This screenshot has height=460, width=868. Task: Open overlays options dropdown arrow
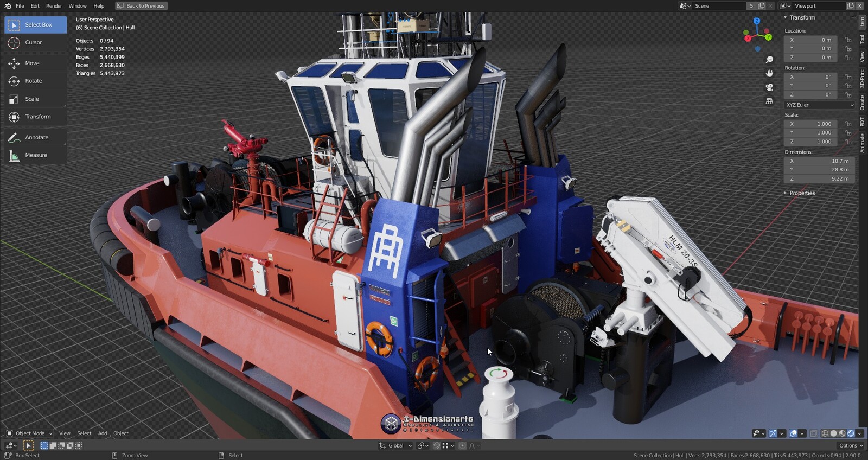(802, 433)
